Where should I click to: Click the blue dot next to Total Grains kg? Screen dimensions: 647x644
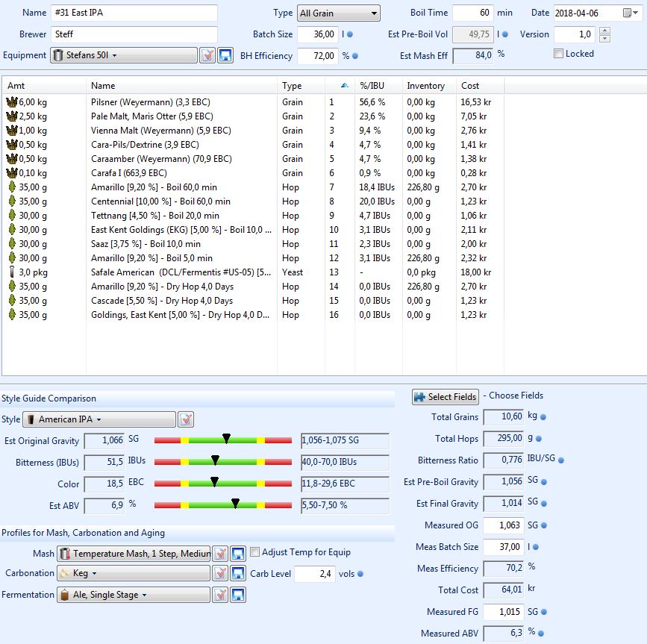click(x=543, y=417)
